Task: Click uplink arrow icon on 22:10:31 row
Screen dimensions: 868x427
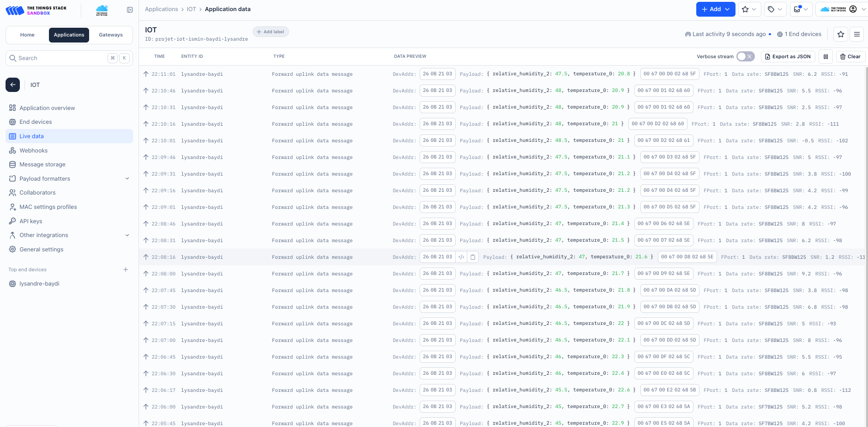Action: (146, 107)
